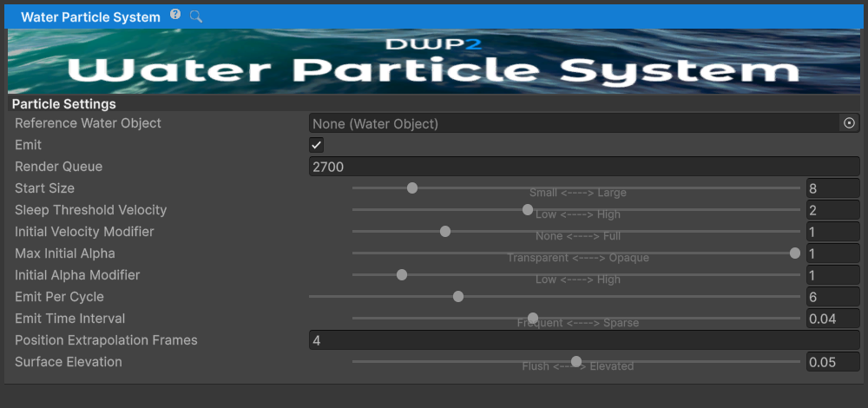This screenshot has height=408, width=868.
Task: Click the Max Initial Alpha label
Action: [65, 253]
